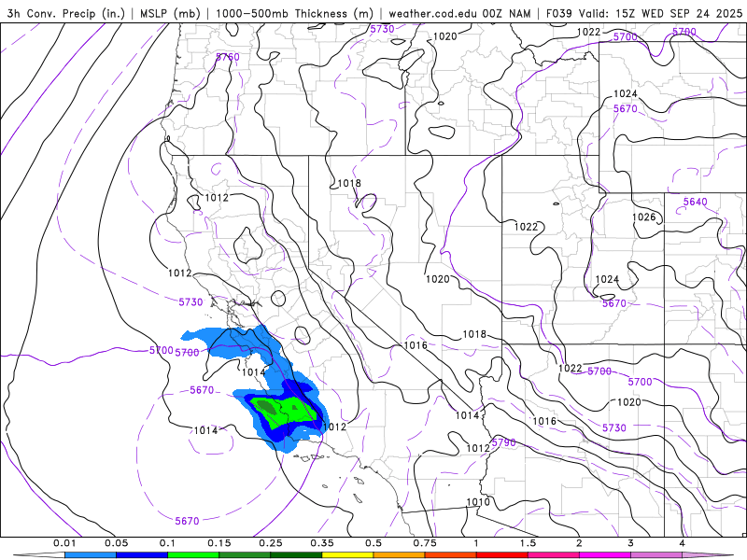Click the 0.5 legend value
Viewport: 747px width, 560px height.
tap(373, 543)
